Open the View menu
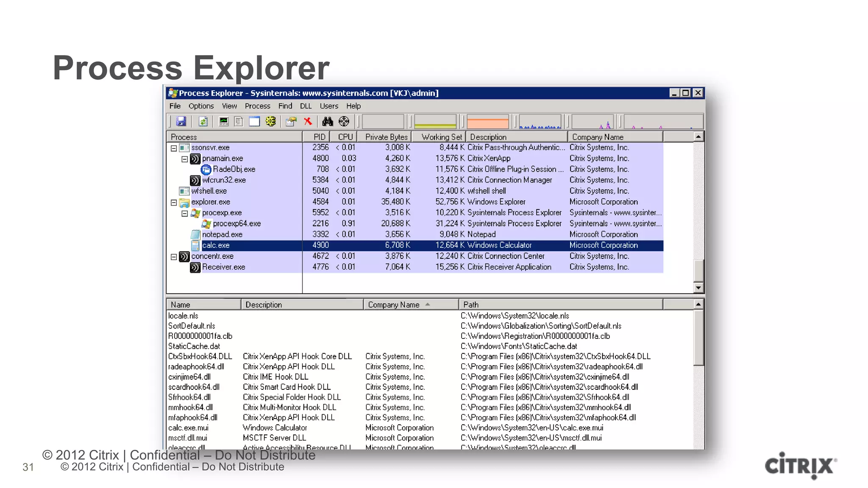 229,106
